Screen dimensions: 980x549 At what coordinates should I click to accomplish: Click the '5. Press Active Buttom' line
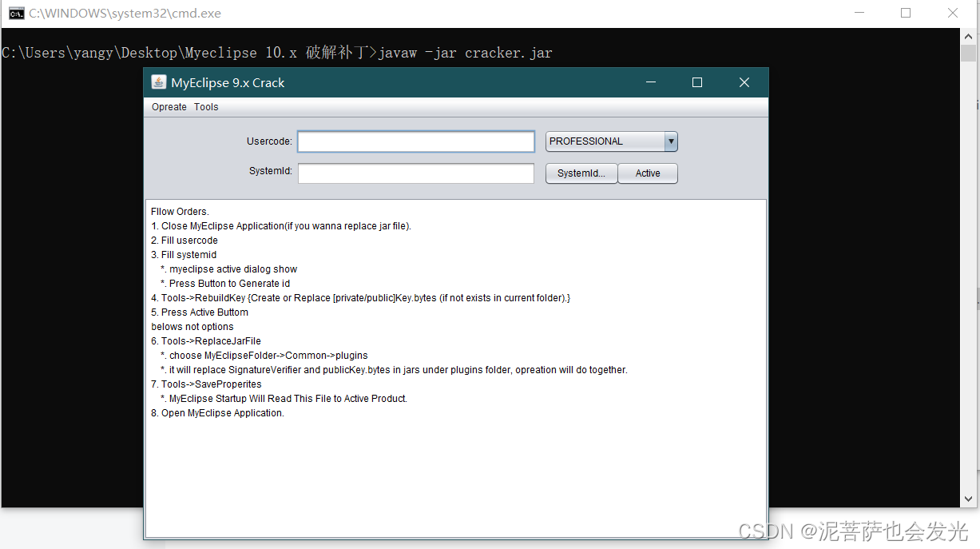click(x=200, y=312)
